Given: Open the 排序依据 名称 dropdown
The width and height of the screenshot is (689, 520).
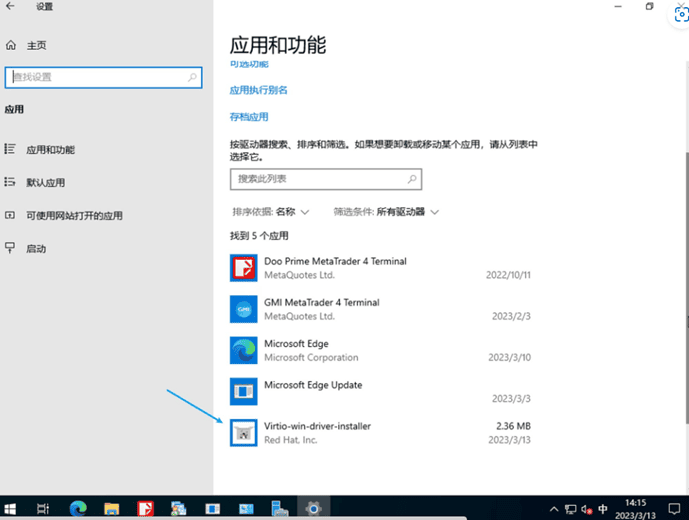Looking at the screenshot, I should point(271,212).
